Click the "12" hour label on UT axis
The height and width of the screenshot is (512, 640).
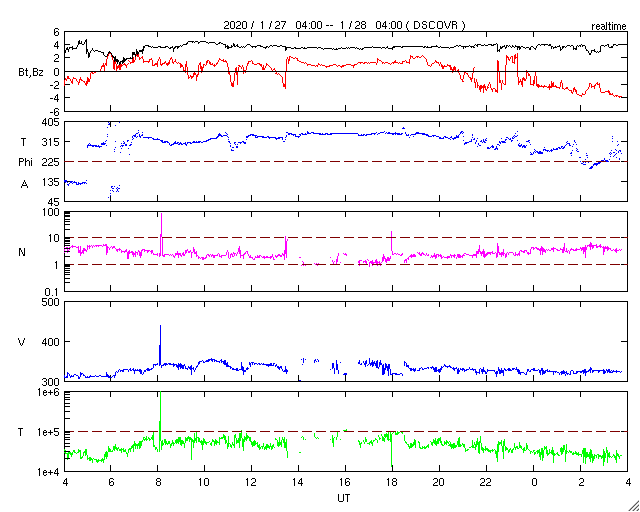tap(251, 482)
